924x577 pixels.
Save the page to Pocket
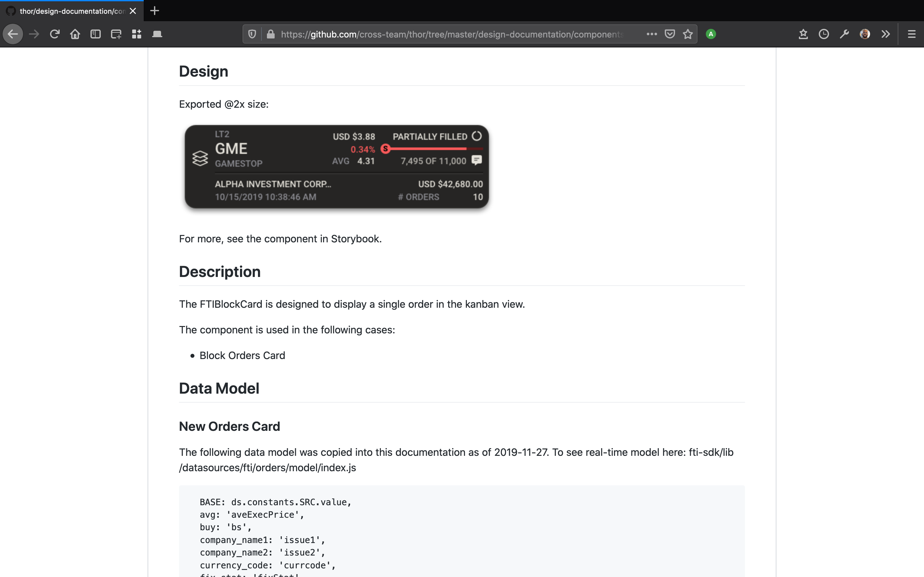670,34
